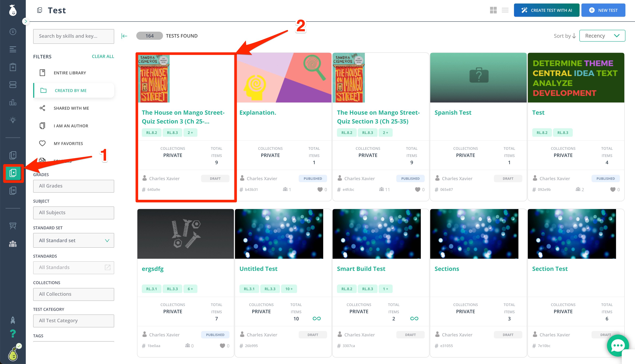Click the Spanish Test briefcase thumbnail
This screenshot has width=635, height=364.
coord(478,77)
